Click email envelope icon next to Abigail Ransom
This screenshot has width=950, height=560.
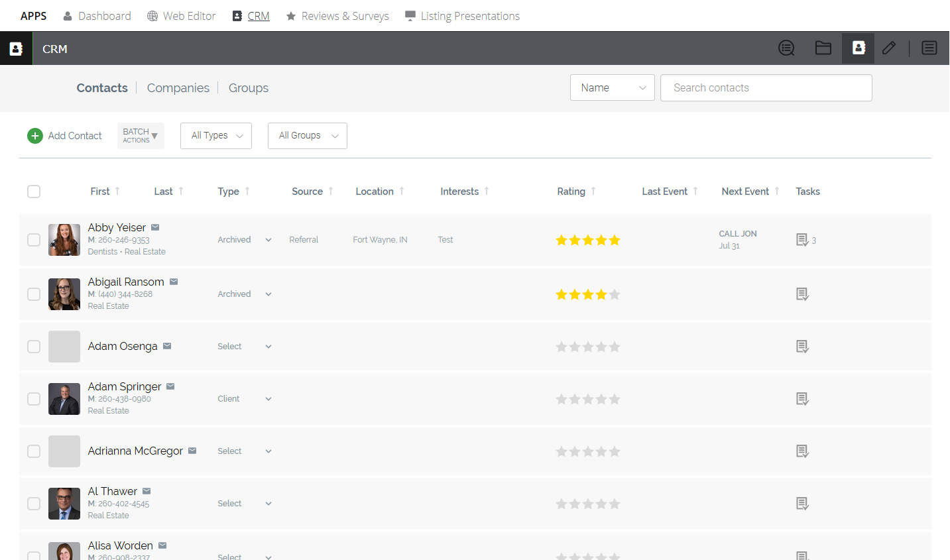tap(174, 282)
